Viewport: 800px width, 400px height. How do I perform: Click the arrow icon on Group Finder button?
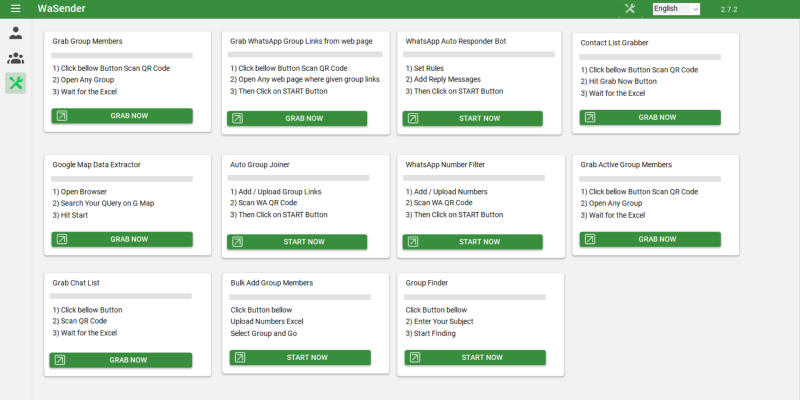[415, 358]
